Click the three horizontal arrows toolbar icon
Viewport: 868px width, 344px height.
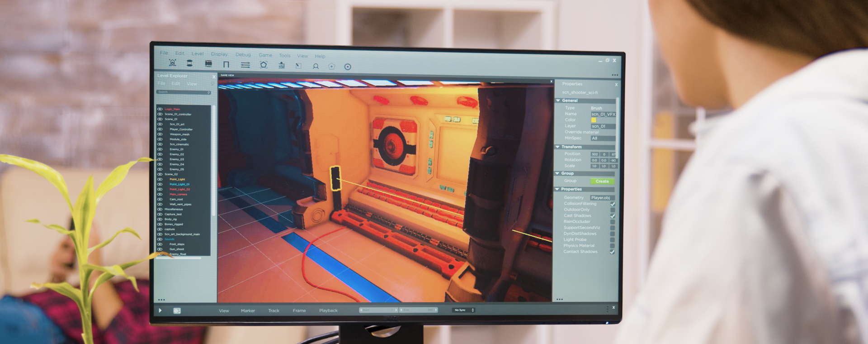pos(245,65)
